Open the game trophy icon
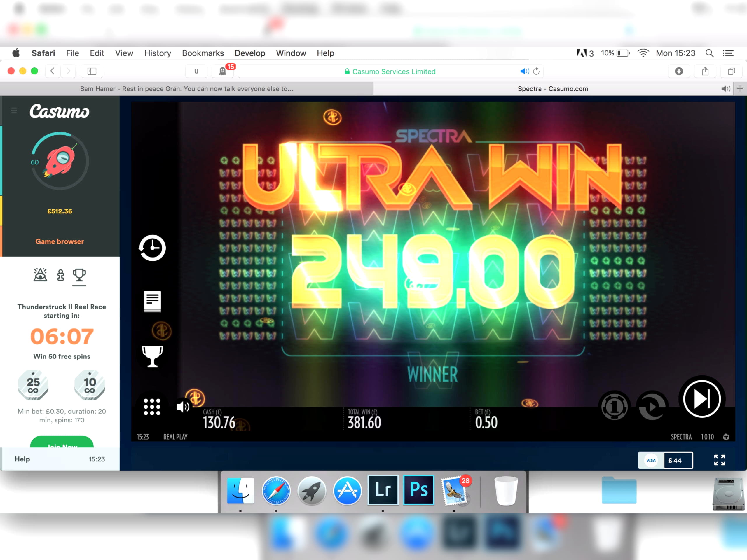Screen dimensions: 747x560 (x=152, y=356)
